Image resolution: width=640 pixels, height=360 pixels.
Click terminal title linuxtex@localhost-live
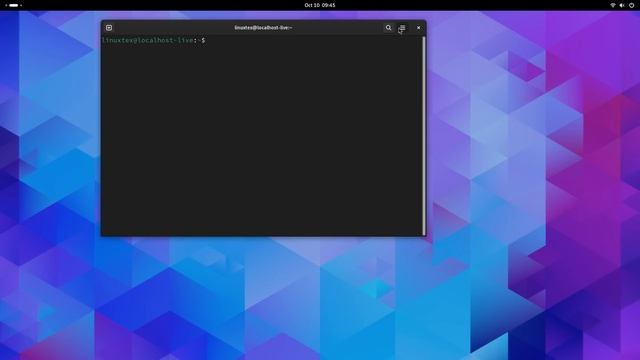[263, 28]
